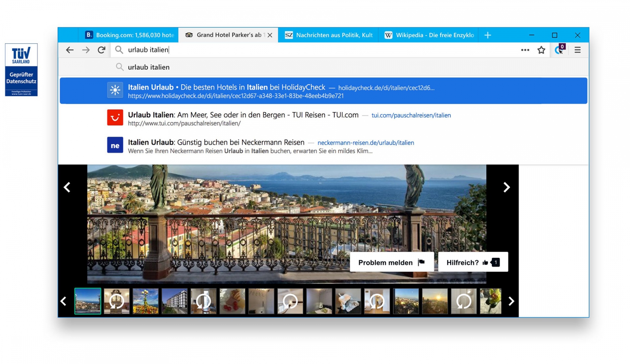Screen dimensions: 630x364
Task: Open the three-dot page actions menu
Action: [x=525, y=50]
